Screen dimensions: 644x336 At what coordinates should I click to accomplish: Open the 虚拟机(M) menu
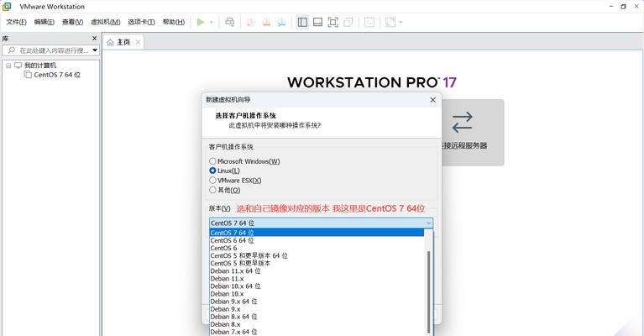pyautogui.click(x=105, y=22)
